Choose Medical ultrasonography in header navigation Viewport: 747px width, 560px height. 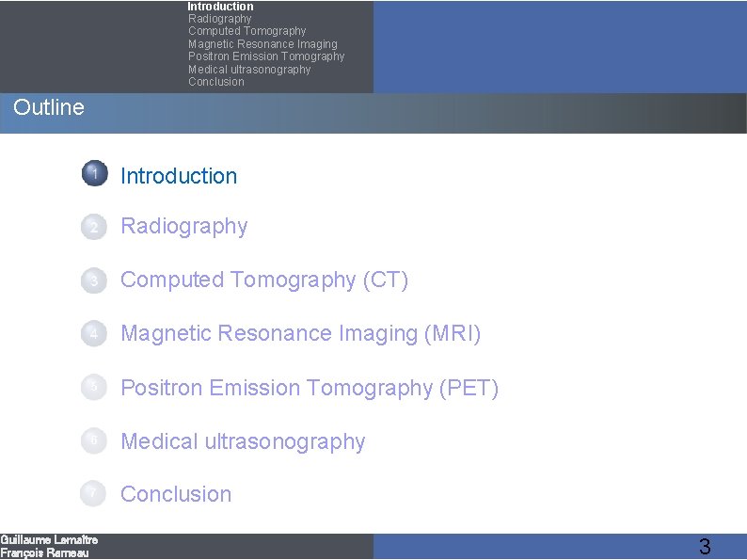click(x=249, y=70)
